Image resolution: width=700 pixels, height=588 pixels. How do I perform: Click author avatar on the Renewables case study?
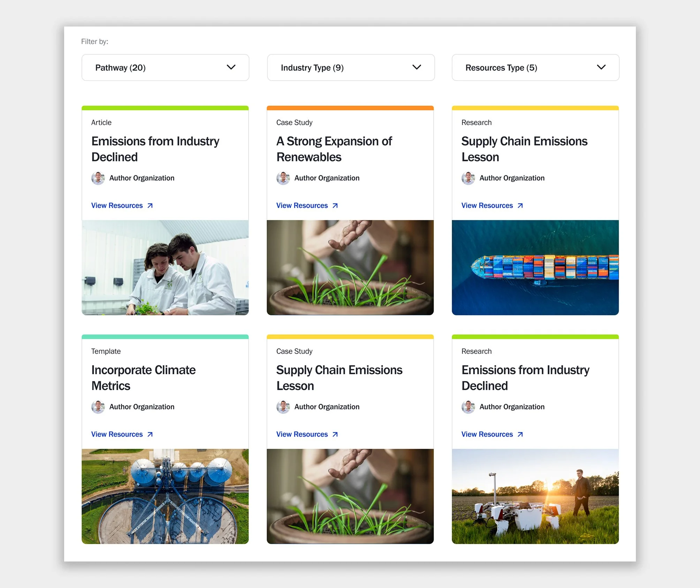pyautogui.click(x=283, y=178)
